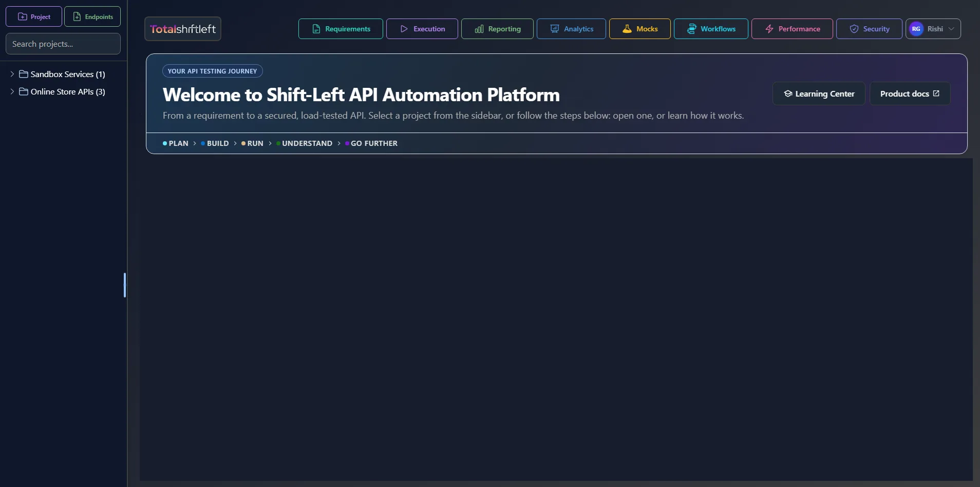980x487 pixels.
Task: Click the Security tab's shield icon
Action: (x=854, y=29)
